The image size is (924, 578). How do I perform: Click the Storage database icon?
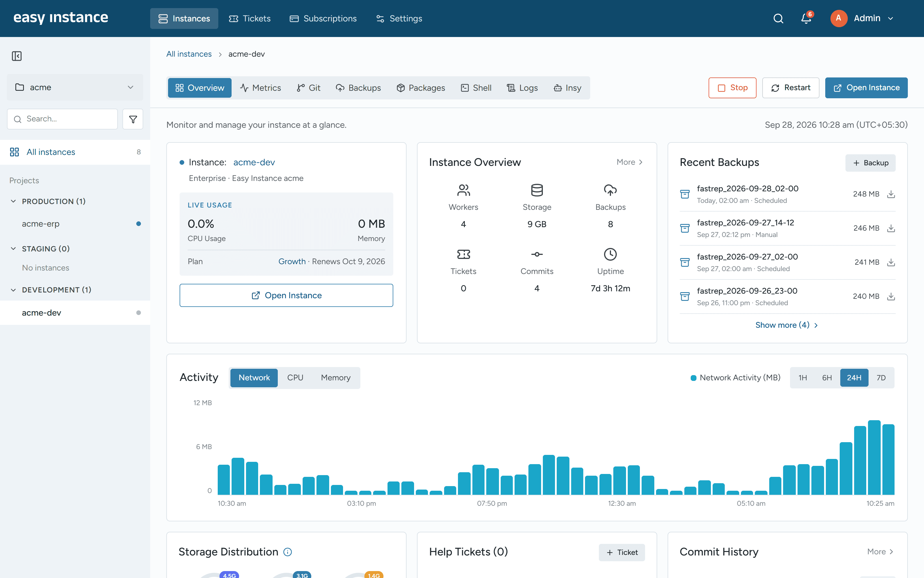tap(537, 190)
